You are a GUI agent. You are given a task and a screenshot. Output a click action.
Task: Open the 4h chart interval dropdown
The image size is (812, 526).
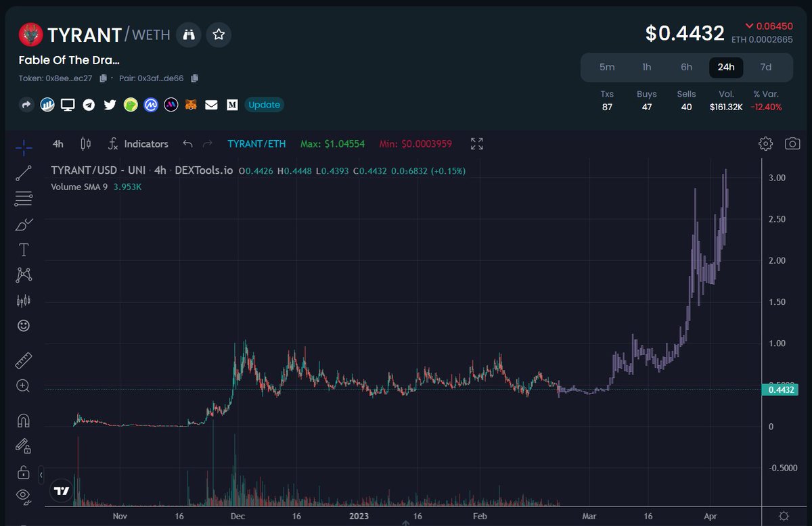pyautogui.click(x=58, y=144)
